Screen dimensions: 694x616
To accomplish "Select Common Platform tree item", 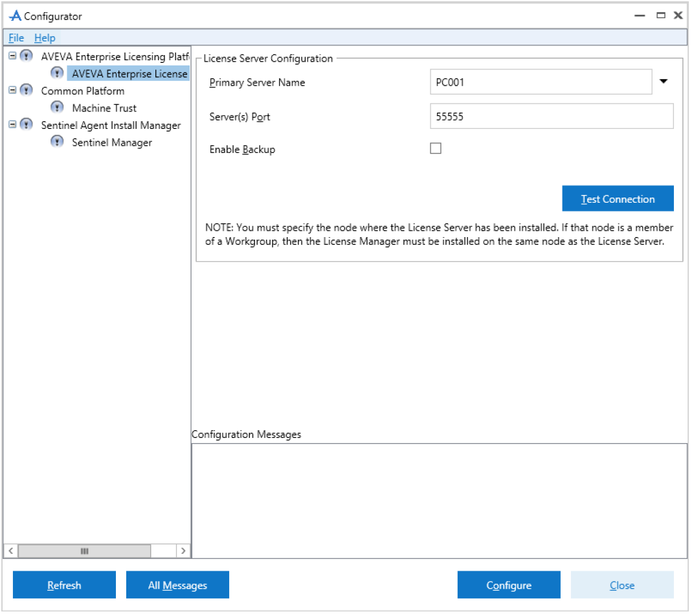I will (83, 91).
